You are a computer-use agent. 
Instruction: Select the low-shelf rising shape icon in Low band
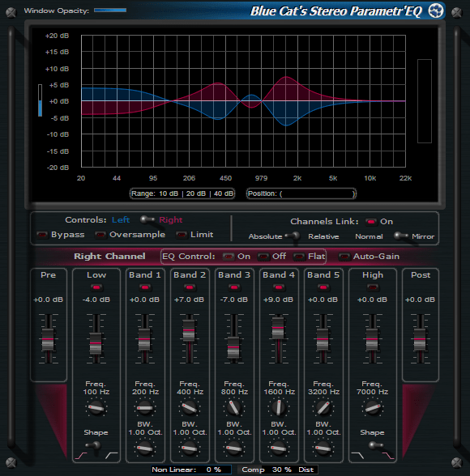point(81,456)
